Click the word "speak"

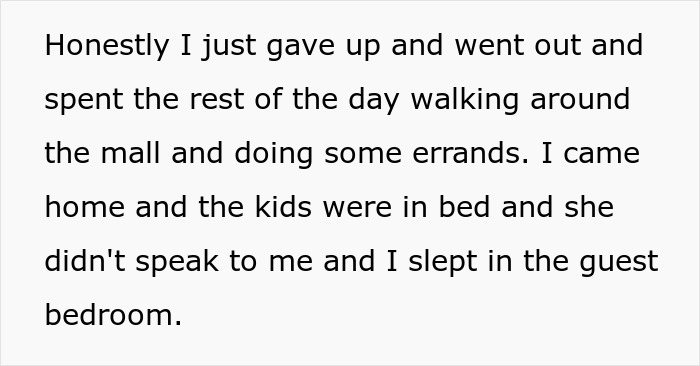pyautogui.click(x=177, y=263)
